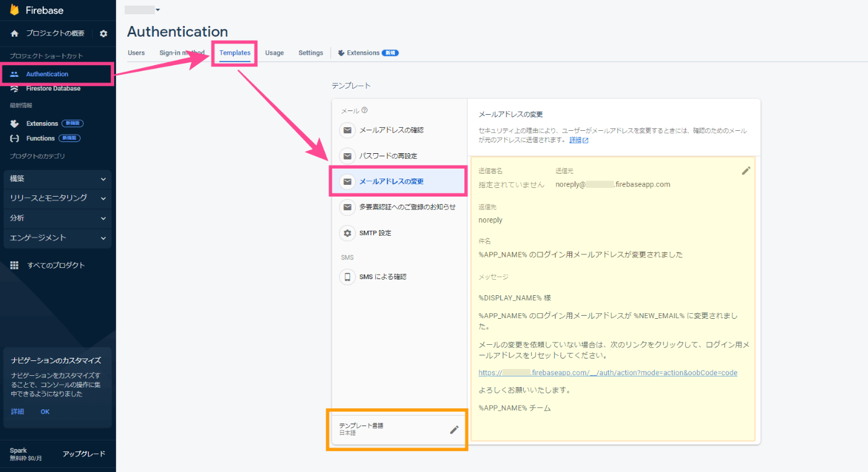Viewport: 868px width, 472px height.
Task: Expand the 分析 category
Action: (x=58, y=218)
